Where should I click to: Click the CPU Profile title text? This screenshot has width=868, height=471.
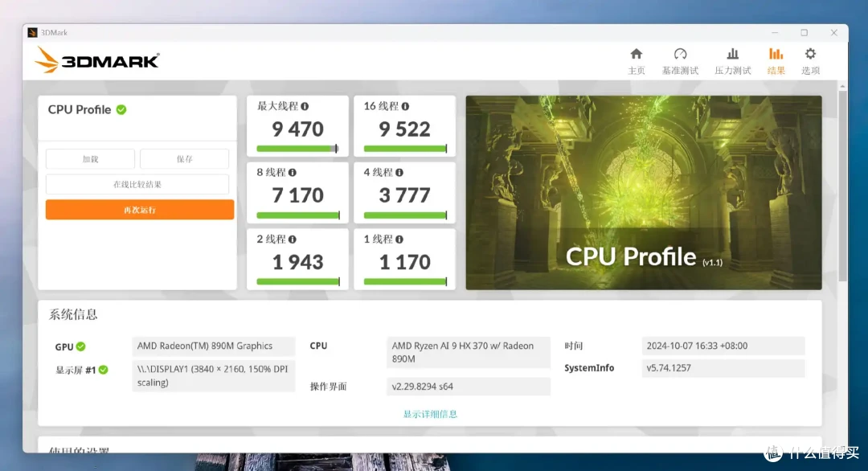point(80,109)
